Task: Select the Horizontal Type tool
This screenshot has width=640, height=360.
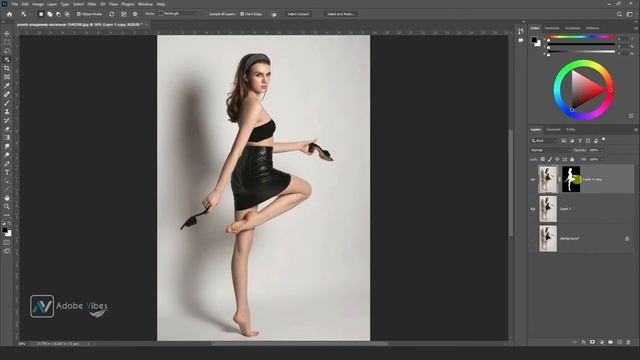Action: coord(7,172)
